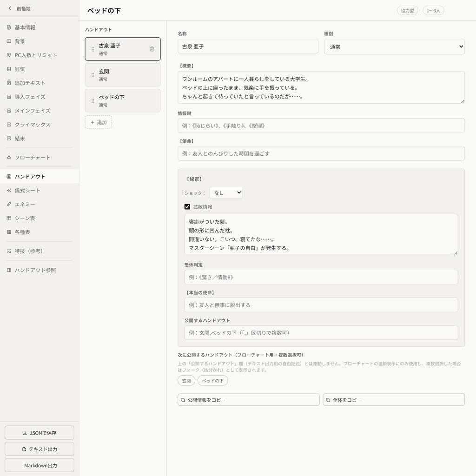Viewport: 476px width, 476px height.
Task: Click the 基本情報 document icon in sidebar
Action: [x=9, y=27]
